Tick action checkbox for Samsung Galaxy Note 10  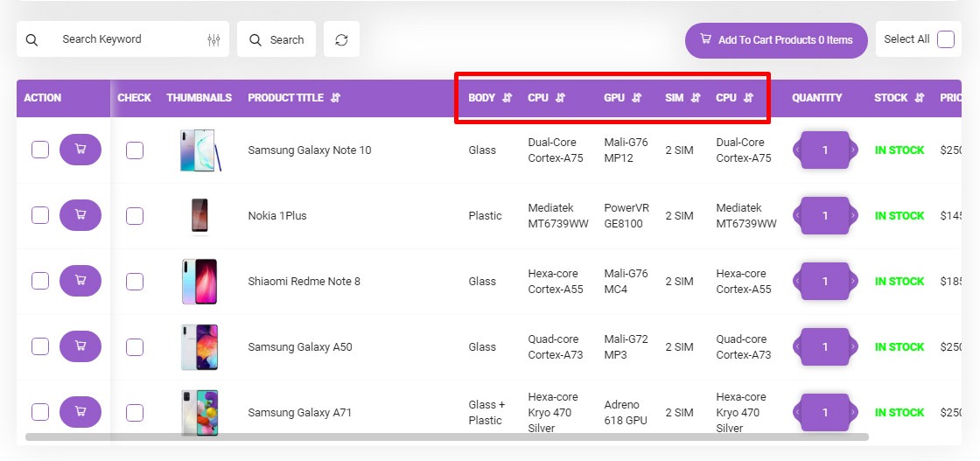(40, 150)
